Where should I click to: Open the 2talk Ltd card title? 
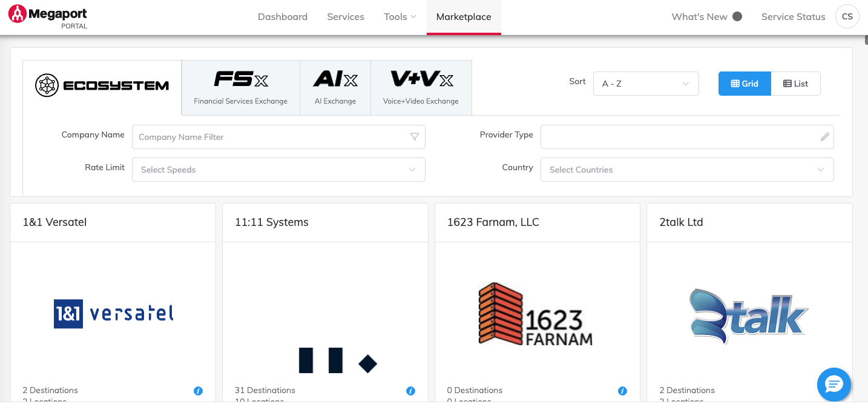click(681, 222)
